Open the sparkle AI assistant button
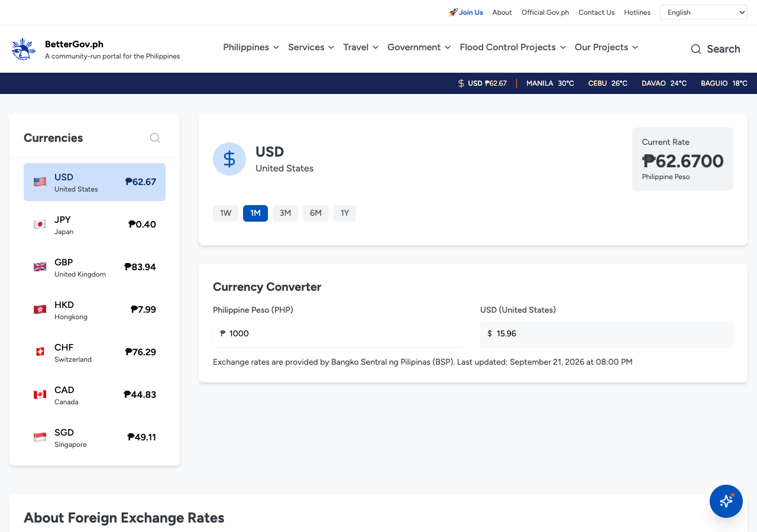757x532 pixels. pos(726,501)
